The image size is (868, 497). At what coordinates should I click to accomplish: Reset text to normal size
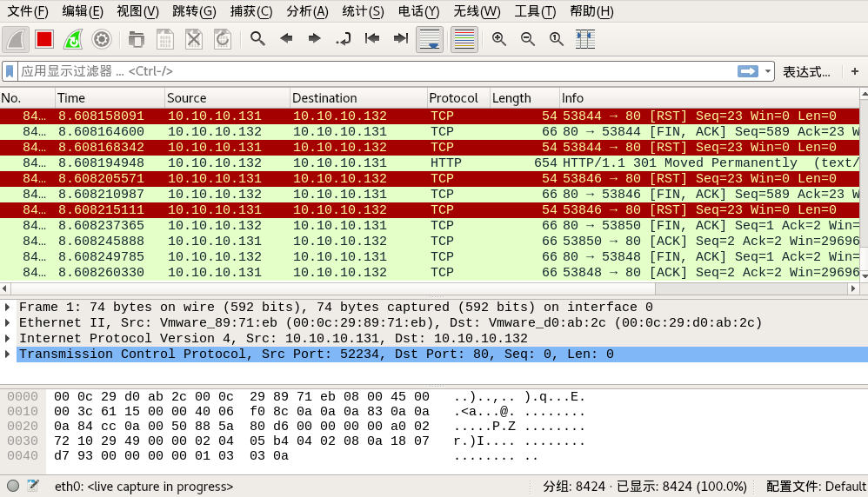pyautogui.click(x=557, y=39)
